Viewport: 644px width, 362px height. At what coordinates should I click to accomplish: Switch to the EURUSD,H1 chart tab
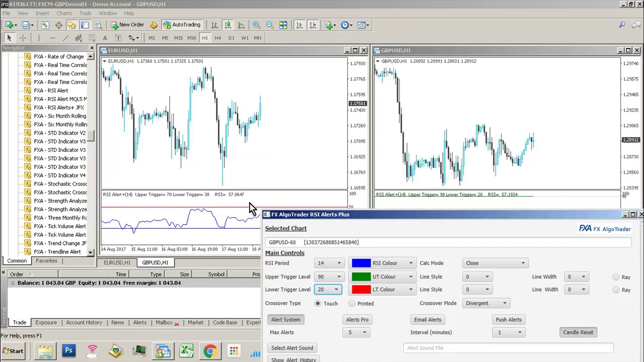tap(117, 262)
